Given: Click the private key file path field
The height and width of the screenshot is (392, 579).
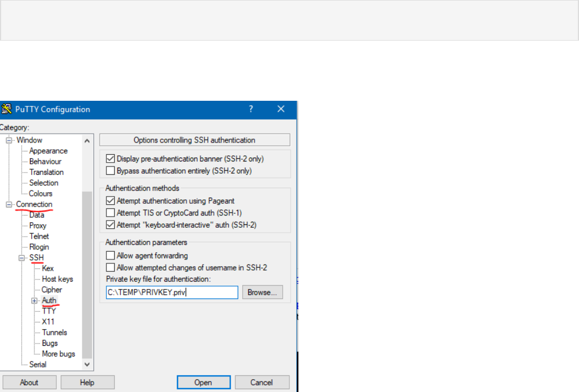Looking at the screenshot, I should click(x=172, y=293).
